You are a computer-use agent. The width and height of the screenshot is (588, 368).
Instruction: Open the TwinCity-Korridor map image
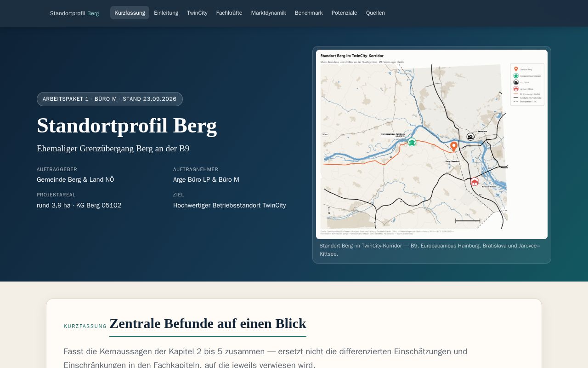[x=432, y=144]
